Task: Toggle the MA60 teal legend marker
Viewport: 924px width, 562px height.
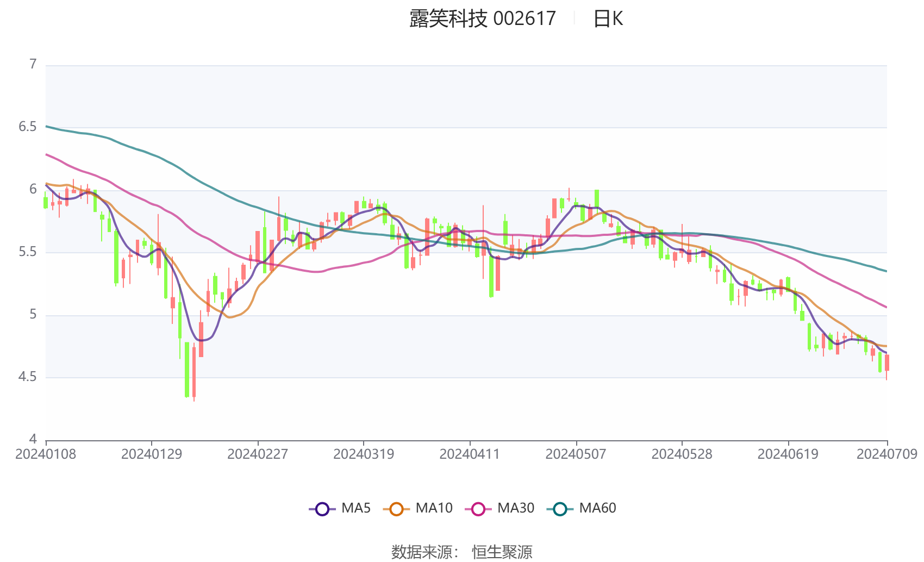Action: pyautogui.click(x=560, y=509)
